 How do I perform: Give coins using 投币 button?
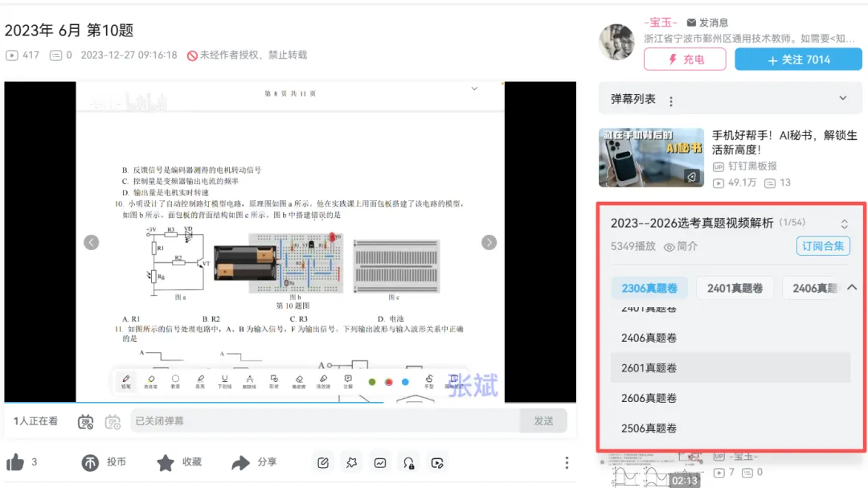coord(104,462)
